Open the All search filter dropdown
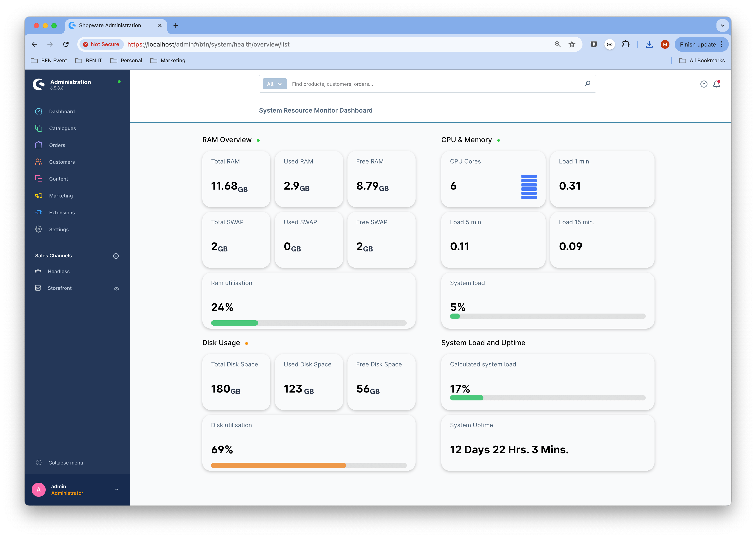This screenshot has height=538, width=756. (274, 84)
